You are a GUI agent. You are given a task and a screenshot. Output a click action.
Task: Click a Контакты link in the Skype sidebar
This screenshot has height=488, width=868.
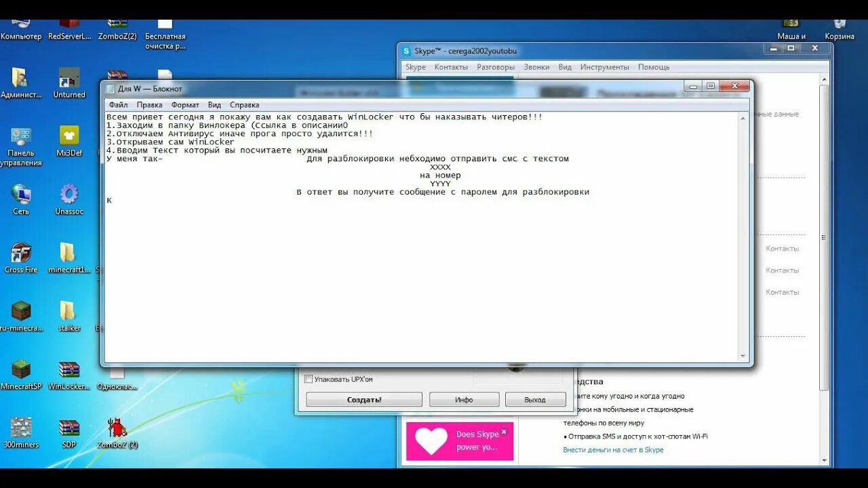tap(782, 249)
